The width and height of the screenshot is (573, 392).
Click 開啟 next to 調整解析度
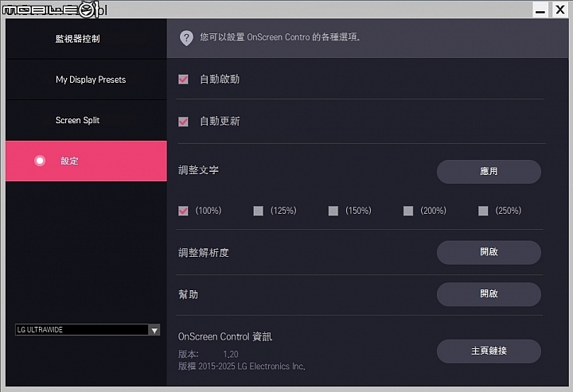click(489, 252)
